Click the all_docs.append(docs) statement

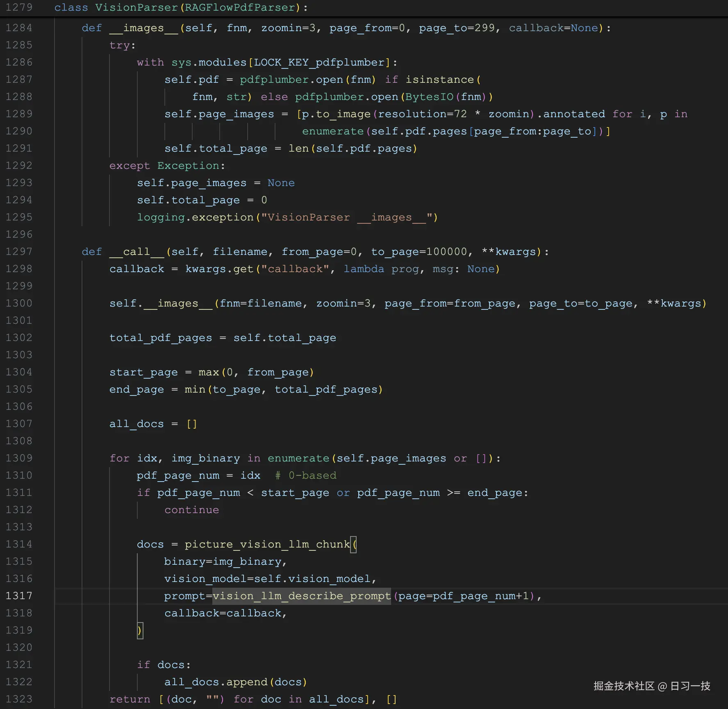(x=236, y=682)
